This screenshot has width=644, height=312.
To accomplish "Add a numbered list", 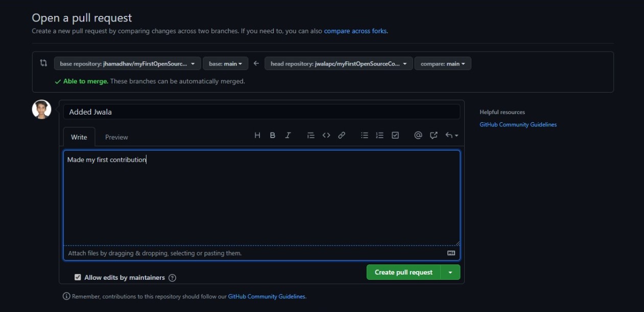I will 379,136.
